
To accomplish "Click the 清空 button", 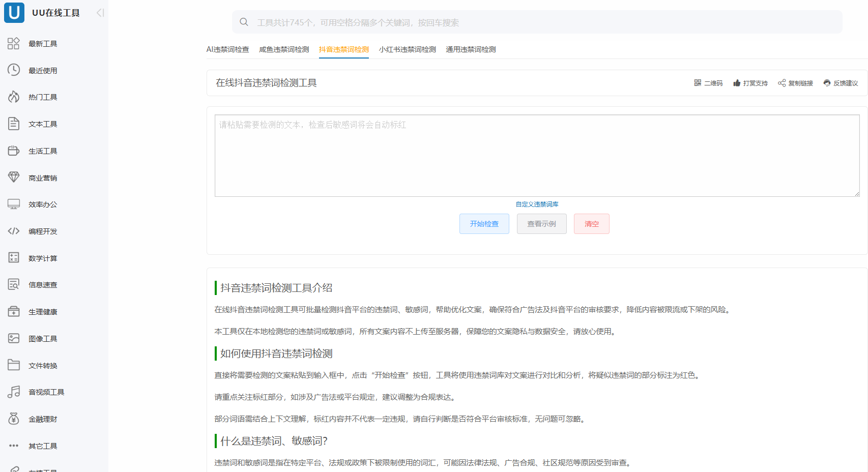I will [x=592, y=224].
